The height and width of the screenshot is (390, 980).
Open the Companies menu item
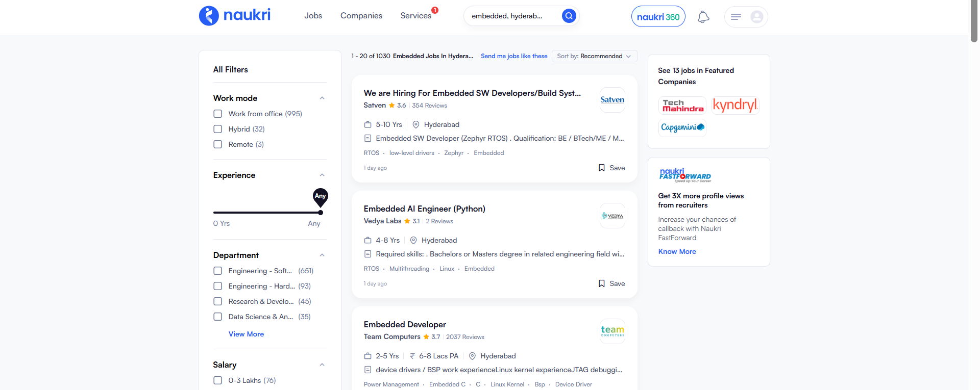pos(361,16)
